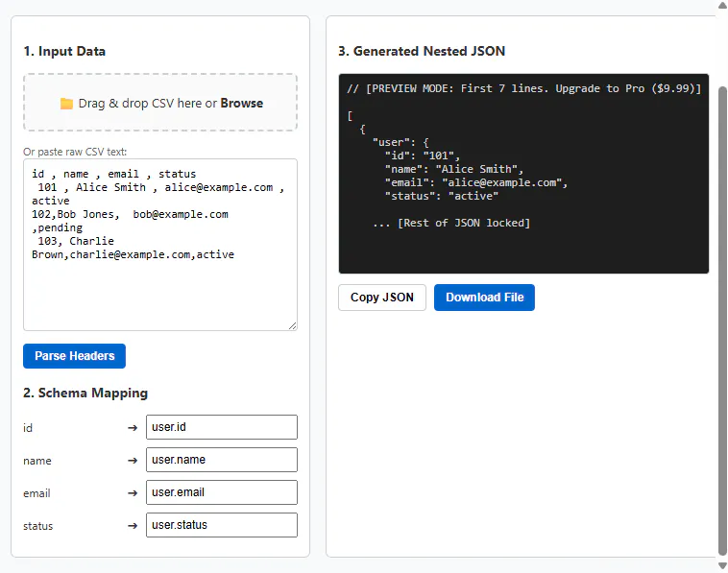Image resolution: width=728 pixels, height=573 pixels.
Task: Click the folder icon in drop zone
Action: pyautogui.click(x=67, y=104)
